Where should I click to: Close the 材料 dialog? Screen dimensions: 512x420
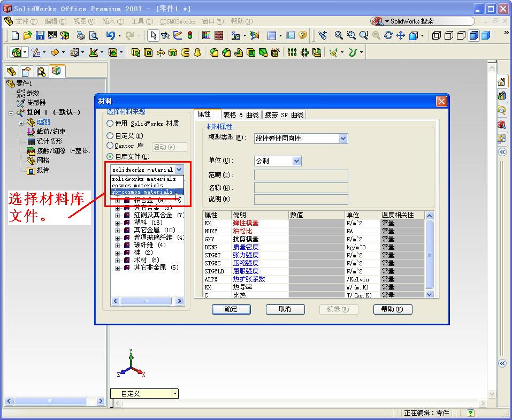click(441, 102)
